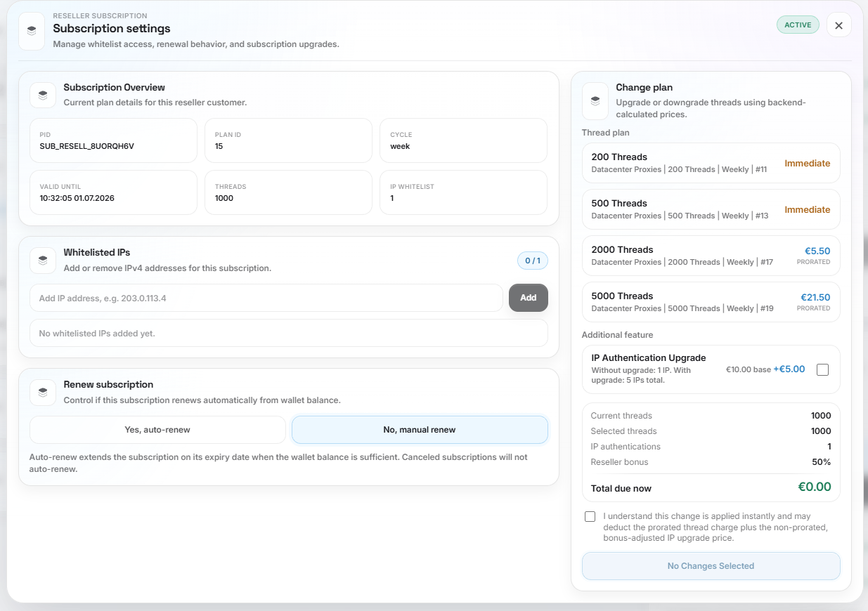868x611 pixels.
Task: Click the Additional feature section label
Action: pyautogui.click(x=618, y=335)
